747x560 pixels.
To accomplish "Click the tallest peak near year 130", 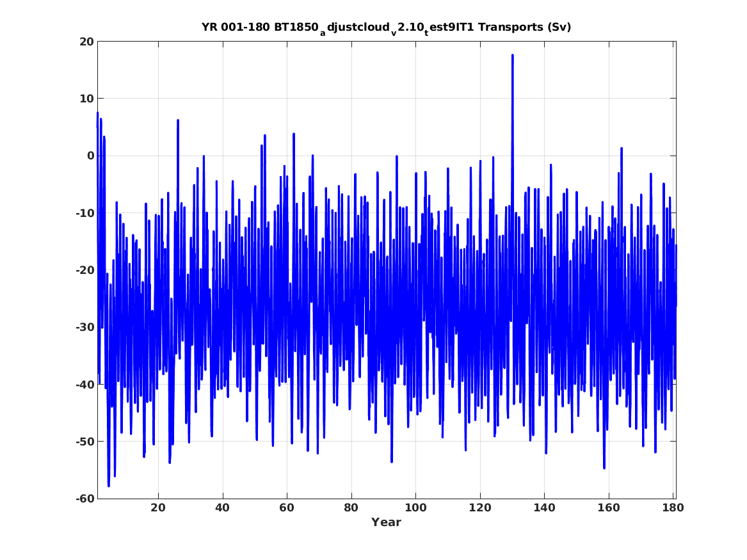I will tap(513, 55).
